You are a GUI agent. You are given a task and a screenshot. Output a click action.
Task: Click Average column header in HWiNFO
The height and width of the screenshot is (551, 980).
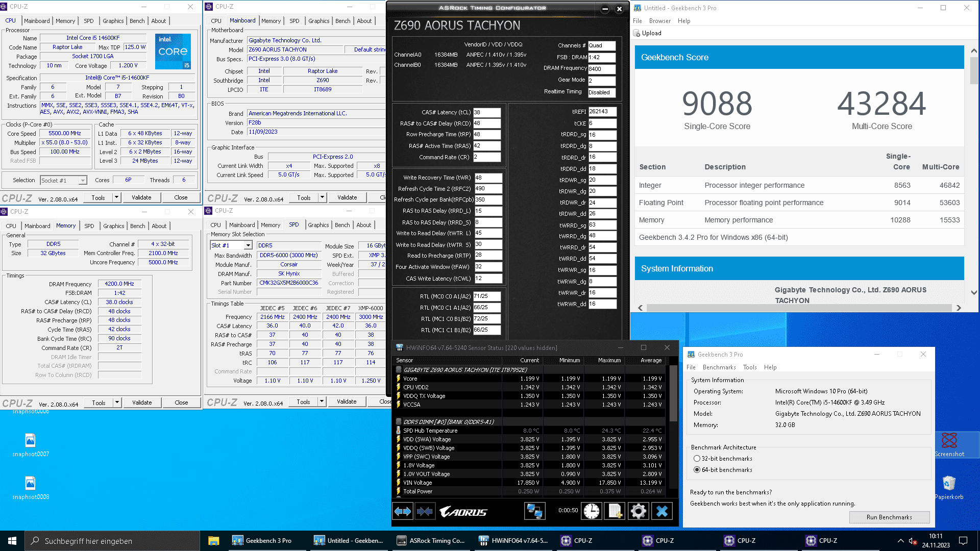(x=651, y=360)
